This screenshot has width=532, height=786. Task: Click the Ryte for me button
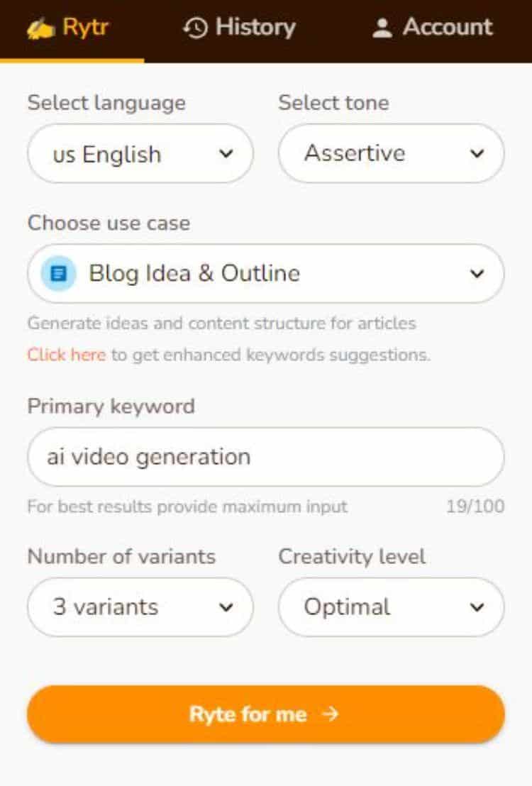266,714
